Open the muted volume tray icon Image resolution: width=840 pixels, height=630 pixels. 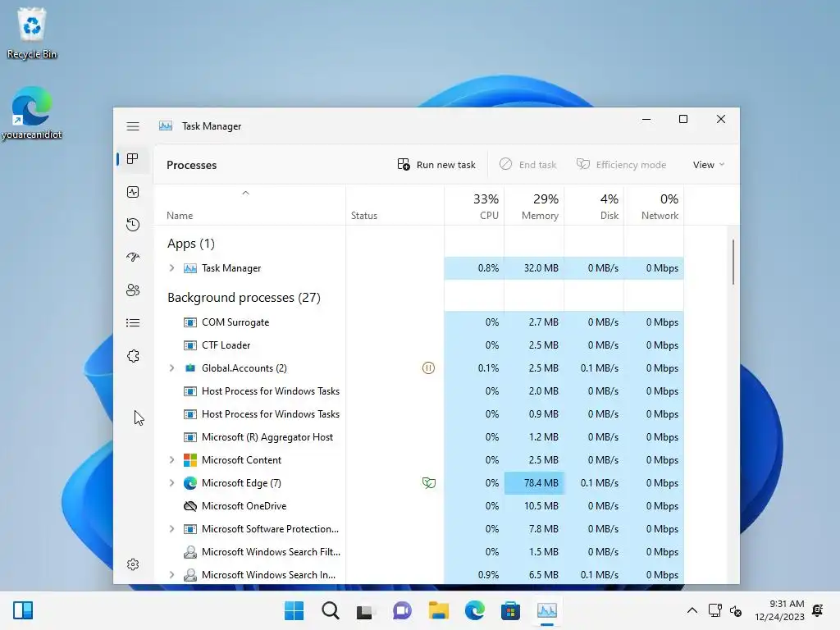pyautogui.click(x=736, y=610)
